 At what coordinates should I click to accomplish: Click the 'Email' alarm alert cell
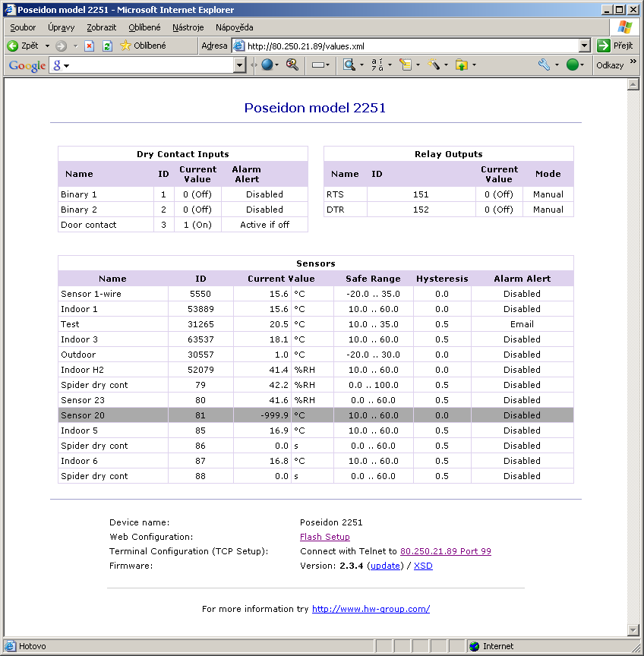click(x=522, y=324)
